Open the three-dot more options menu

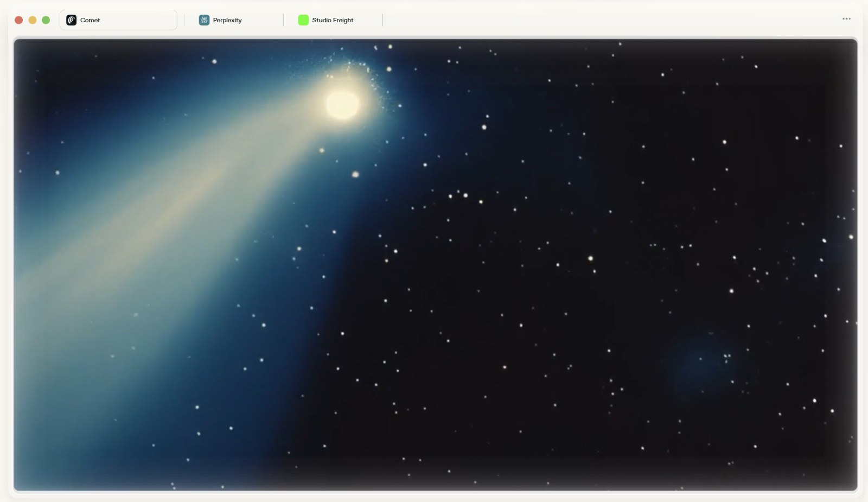[846, 19]
